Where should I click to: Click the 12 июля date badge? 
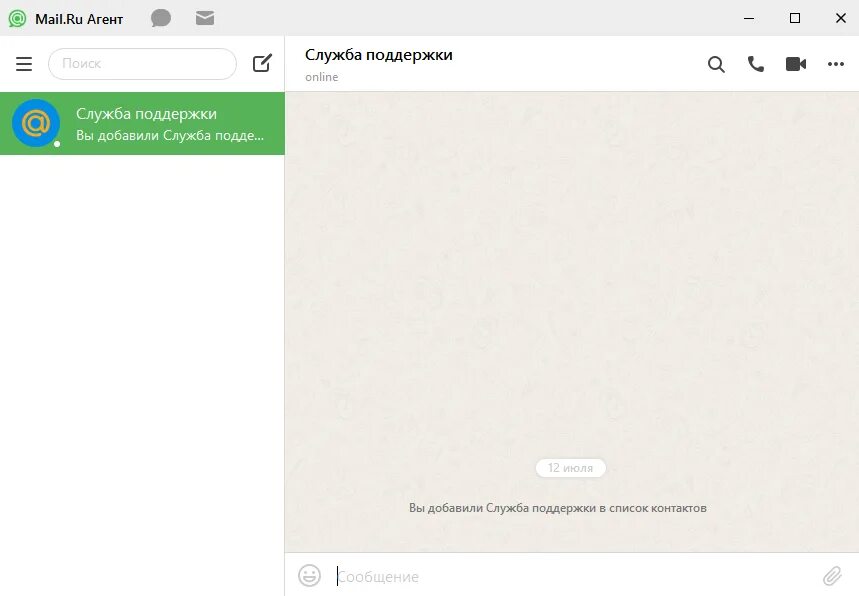coord(570,468)
